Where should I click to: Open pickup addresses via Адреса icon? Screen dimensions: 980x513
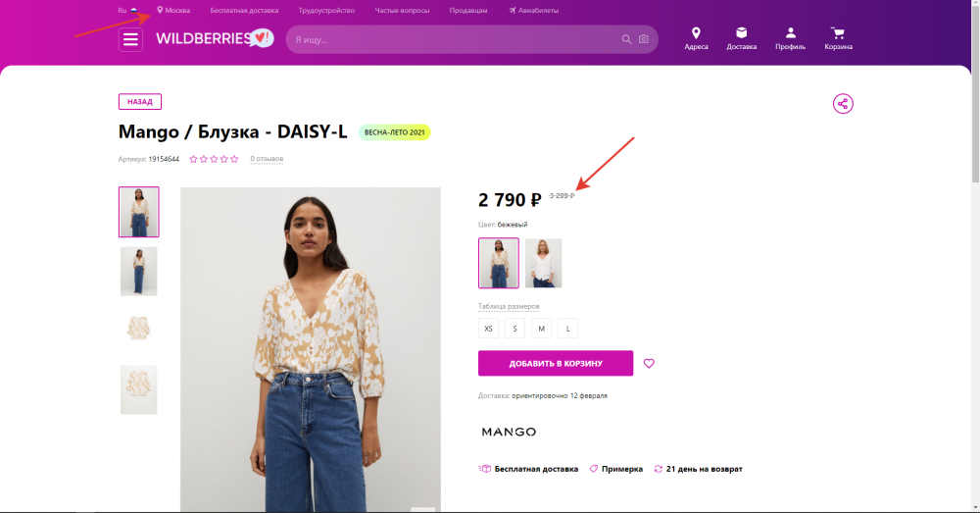(x=696, y=38)
